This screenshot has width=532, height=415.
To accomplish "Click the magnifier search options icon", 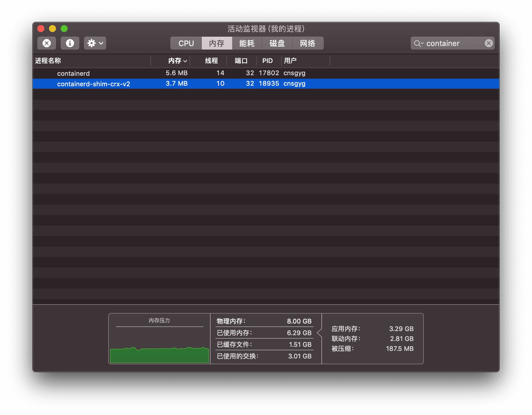I will 419,43.
